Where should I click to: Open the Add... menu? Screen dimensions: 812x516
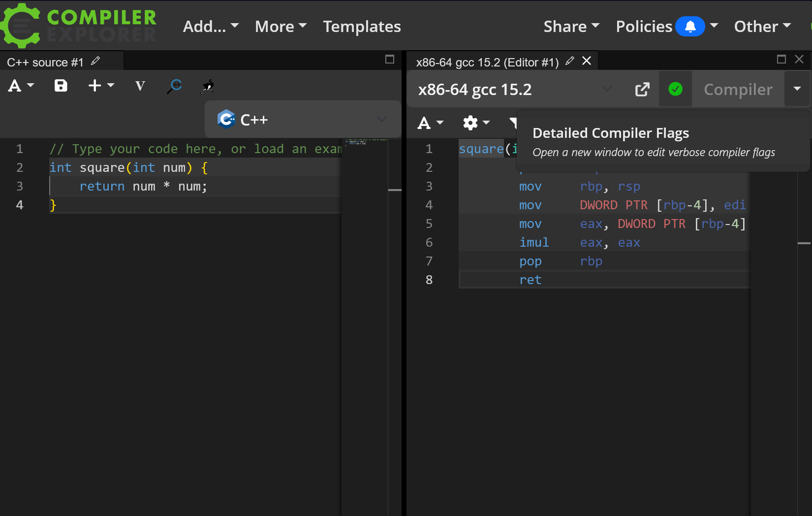(x=211, y=26)
